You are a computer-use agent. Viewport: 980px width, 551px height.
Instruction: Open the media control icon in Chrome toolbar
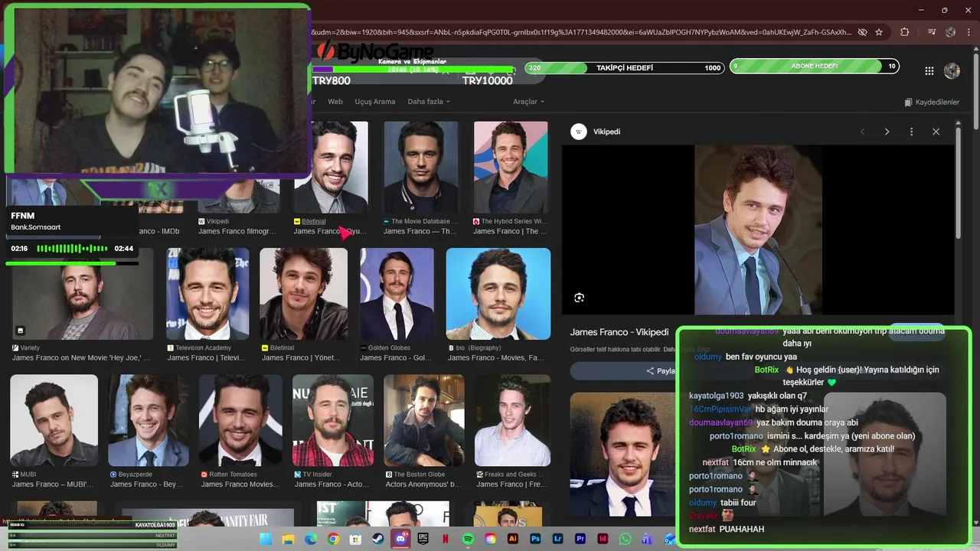931,32
